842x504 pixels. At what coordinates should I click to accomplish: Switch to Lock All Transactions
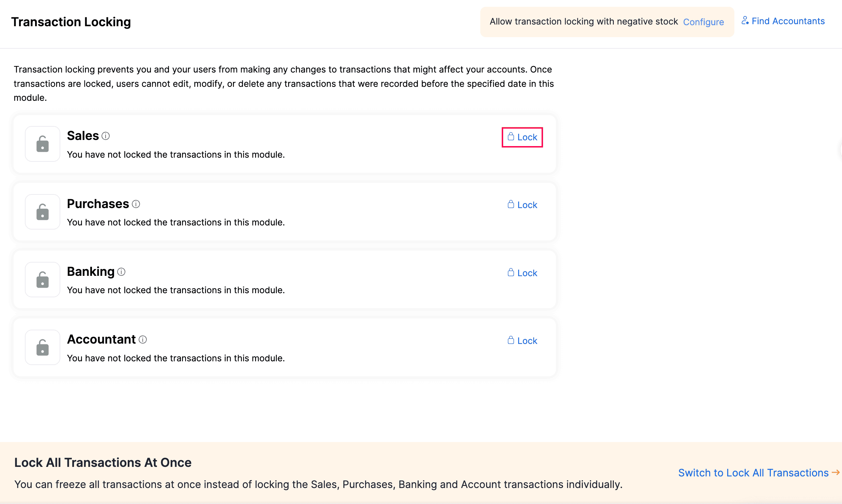click(x=753, y=473)
